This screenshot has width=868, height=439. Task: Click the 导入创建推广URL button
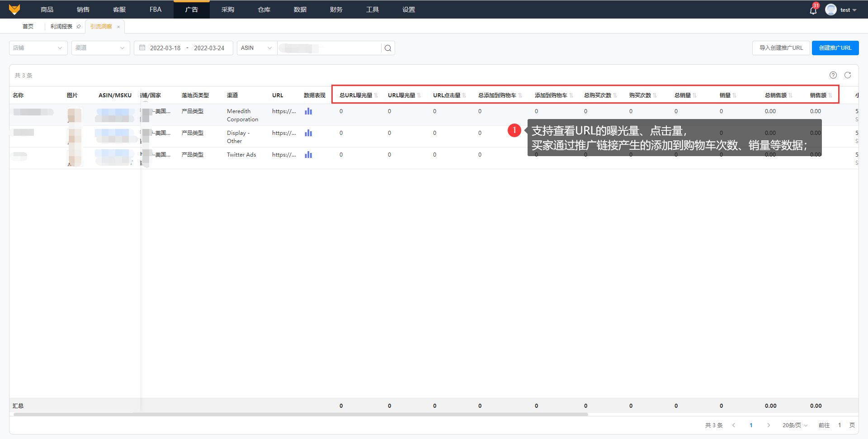[x=781, y=48]
